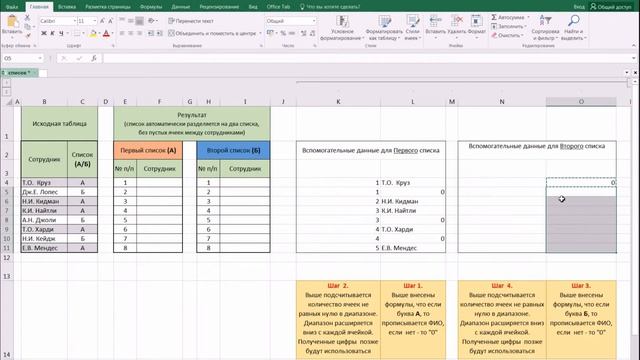The width and height of the screenshot is (640, 360).
Task: Switch to the Рецензирование tab
Action: pos(219,7)
